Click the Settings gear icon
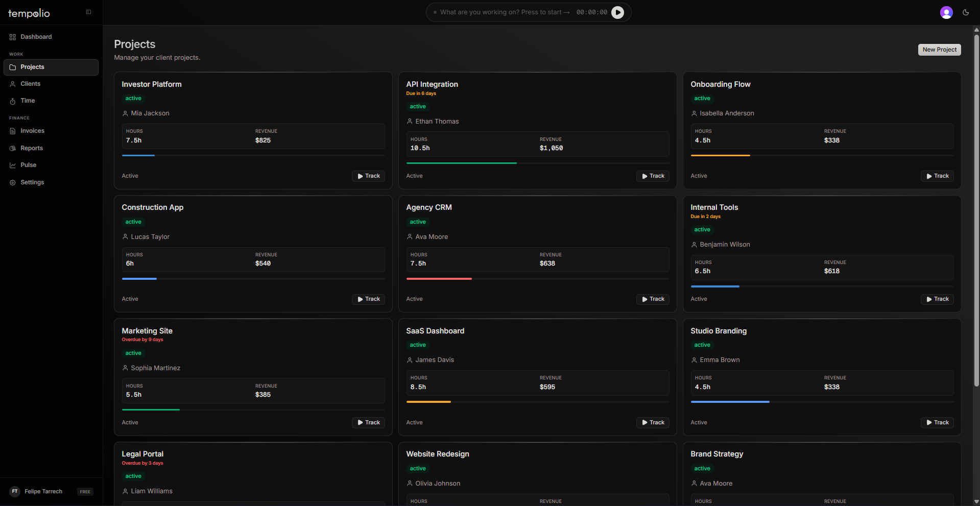Viewport: 980px width, 506px height. 13,182
